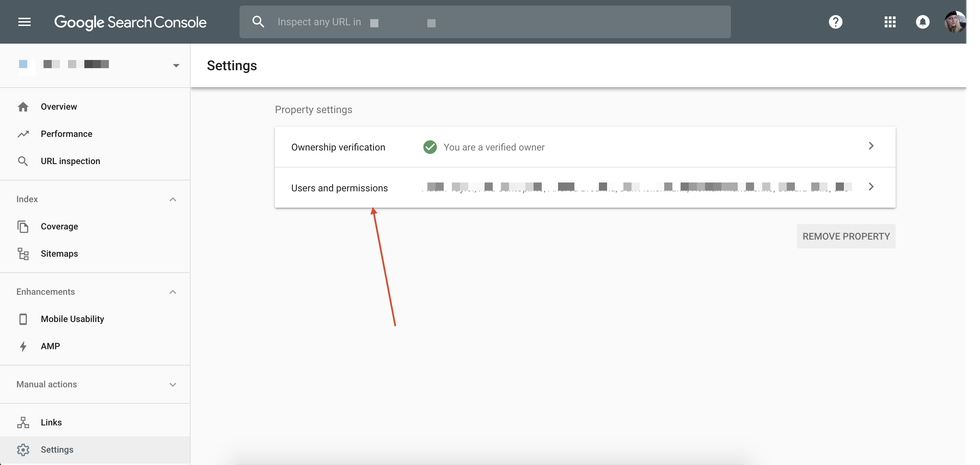
Task: Open Links in the sidebar
Action: 51,423
